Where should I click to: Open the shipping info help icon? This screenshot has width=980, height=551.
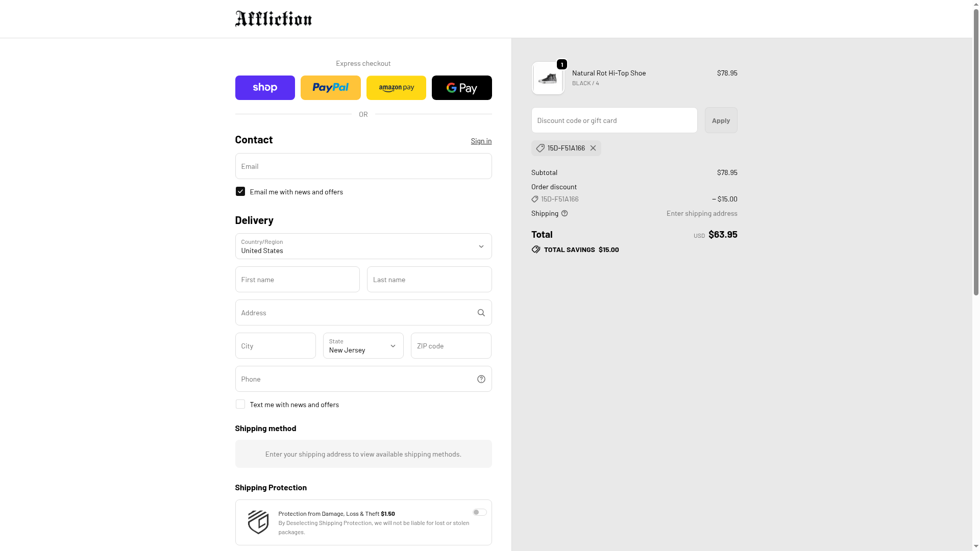click(x=565, y=213)
